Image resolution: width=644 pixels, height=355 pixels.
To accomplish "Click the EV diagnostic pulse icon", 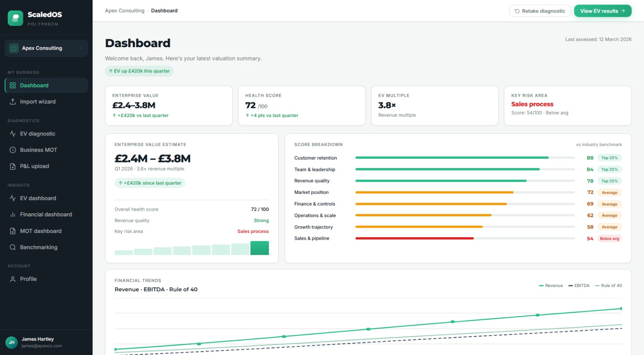I will 13,134.
